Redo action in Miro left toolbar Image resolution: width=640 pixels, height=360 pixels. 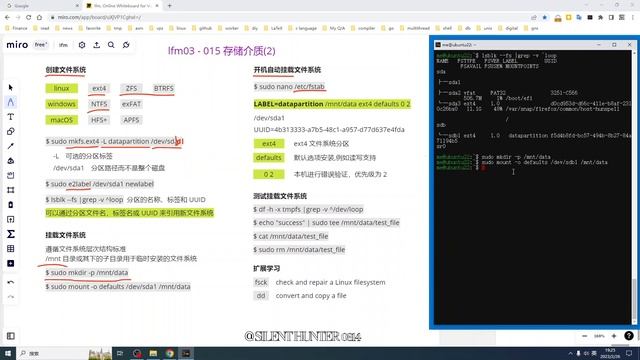click(x=11, y=297)
